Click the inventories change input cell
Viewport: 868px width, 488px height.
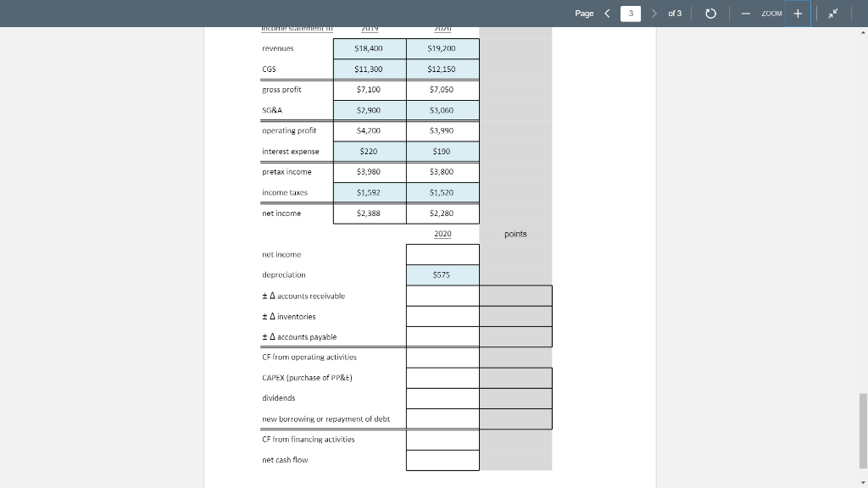click(x=442, y=315)
